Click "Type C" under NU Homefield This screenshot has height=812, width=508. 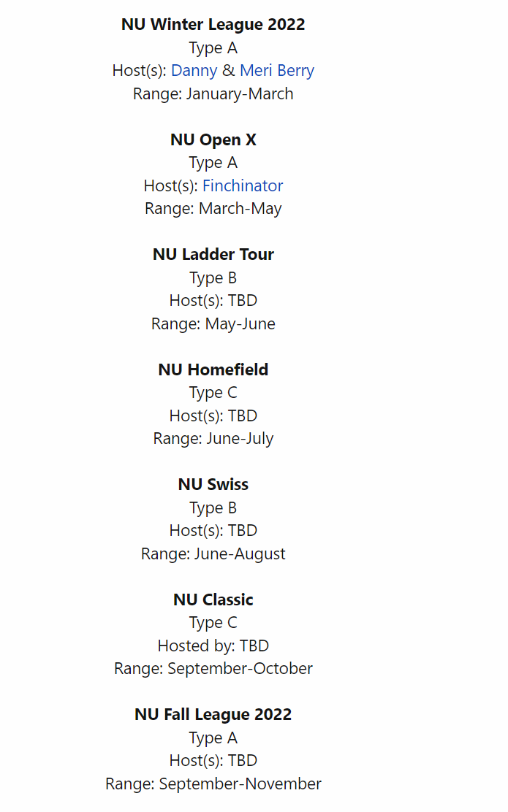pos(213,392)
